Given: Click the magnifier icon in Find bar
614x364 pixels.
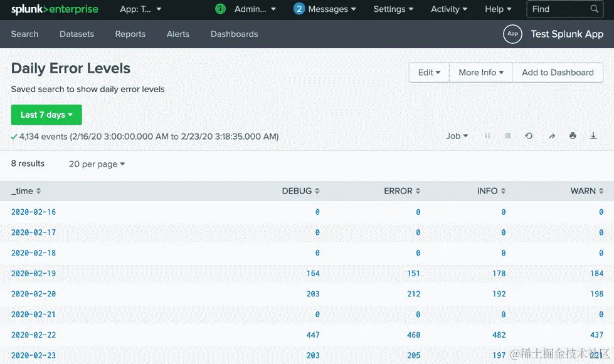Looking at the screenshot, I should 594,9.
